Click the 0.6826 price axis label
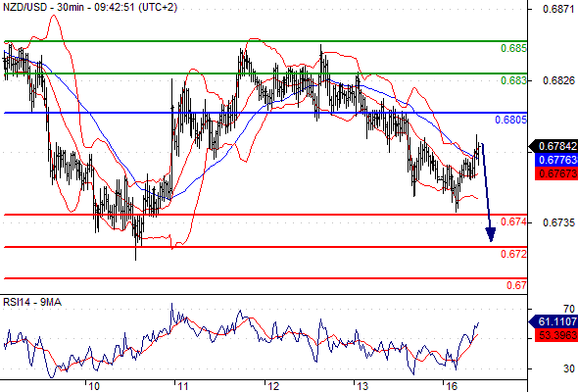The width and height of the screenshot is (578, 392). [x=558, y=80]
